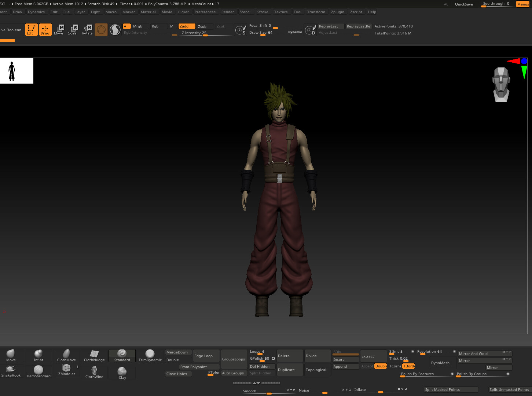Switch to the Clay brush
Viewport: 532px width, 396px height.
122,373
